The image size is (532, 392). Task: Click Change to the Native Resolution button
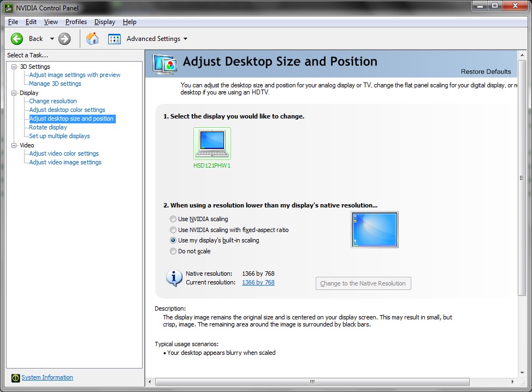click(363, 283)
